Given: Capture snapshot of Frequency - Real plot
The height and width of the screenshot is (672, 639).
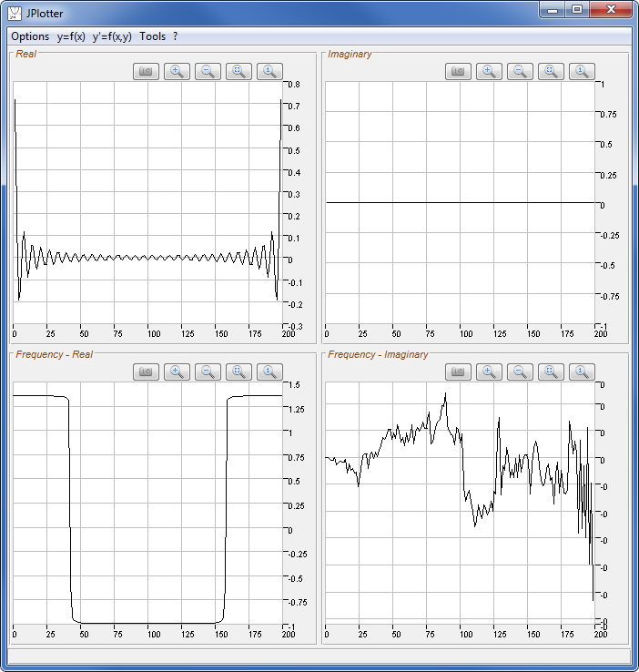Looking at the screenshot, I should click(147, 371).
